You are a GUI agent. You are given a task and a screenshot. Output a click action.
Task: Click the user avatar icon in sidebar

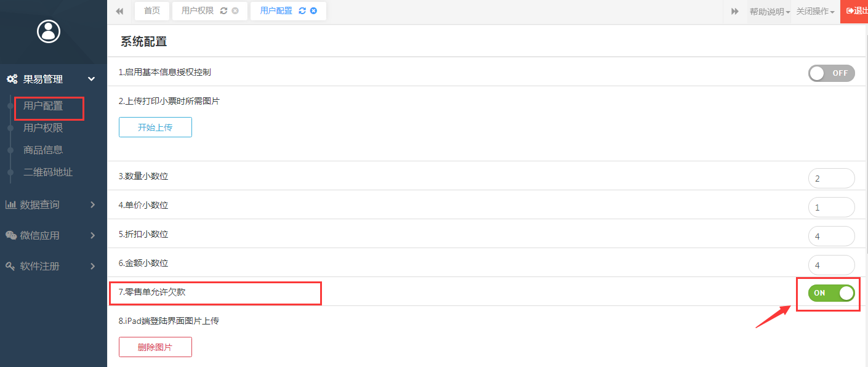point(49,31)
